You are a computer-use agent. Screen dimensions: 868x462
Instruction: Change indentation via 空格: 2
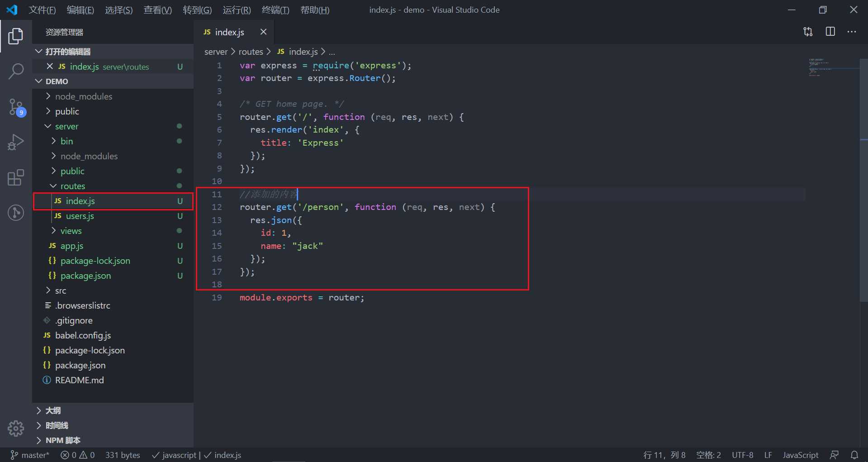[708, 455]
